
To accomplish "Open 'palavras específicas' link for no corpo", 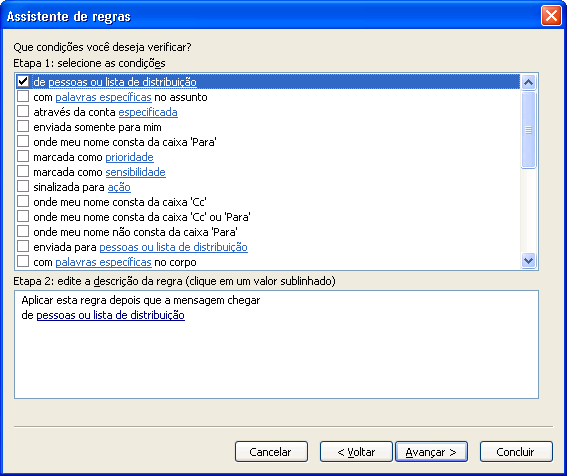I will (103, 262).
